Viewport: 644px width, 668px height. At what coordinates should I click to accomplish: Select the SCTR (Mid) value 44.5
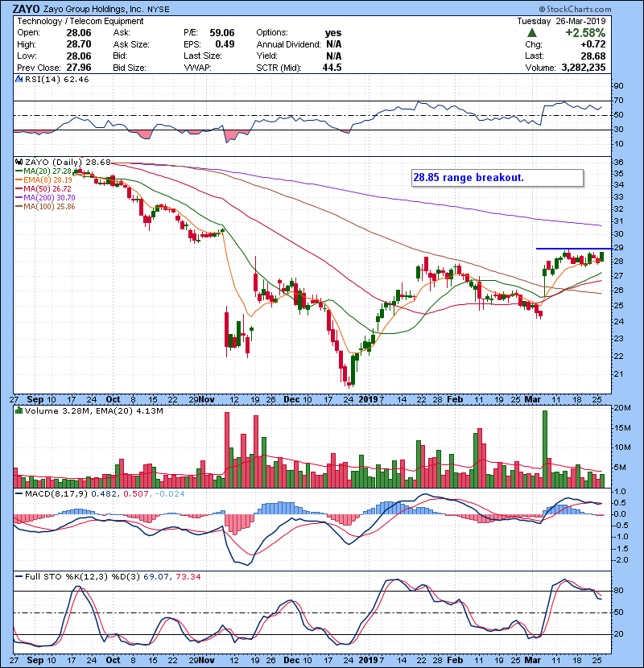click(x=332, y=68)
